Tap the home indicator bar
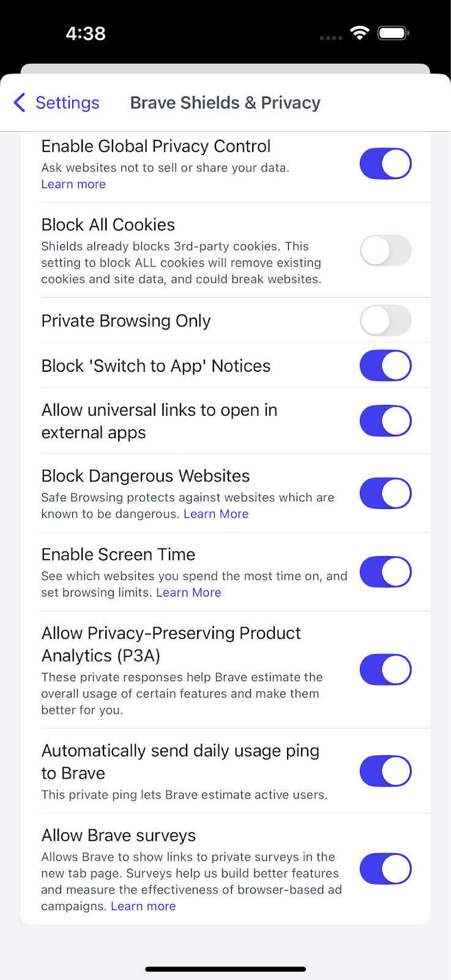The width and height of the screenshot is (451, 980). 225,969
